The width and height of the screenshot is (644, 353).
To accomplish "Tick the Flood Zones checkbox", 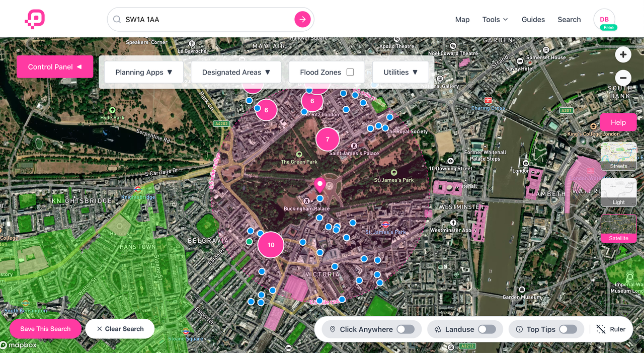I will tap(350, 72).
